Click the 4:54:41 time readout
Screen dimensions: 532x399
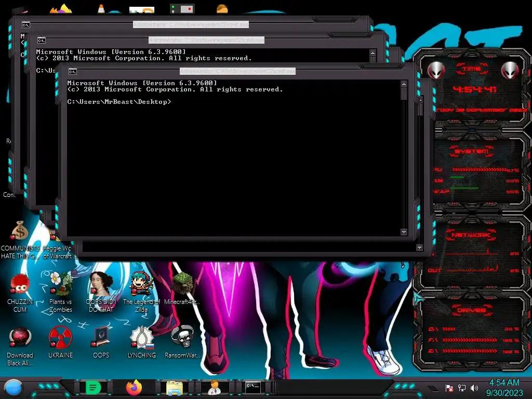(x=474, y=89)
